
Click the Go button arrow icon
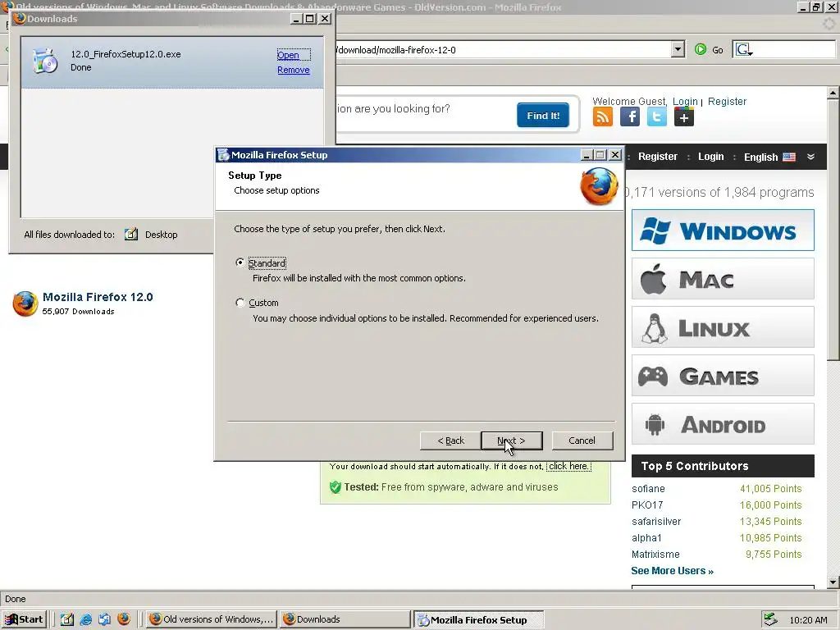(x=701, y=49)
